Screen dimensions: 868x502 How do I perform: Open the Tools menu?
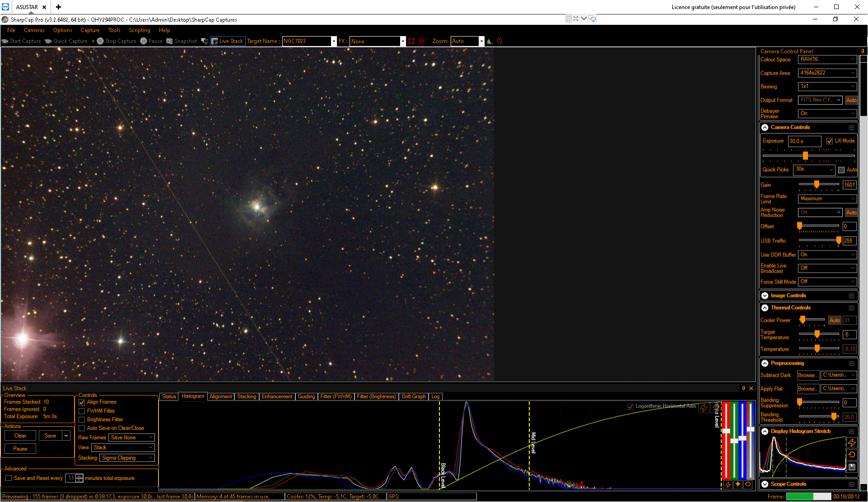tap(114, 30)
